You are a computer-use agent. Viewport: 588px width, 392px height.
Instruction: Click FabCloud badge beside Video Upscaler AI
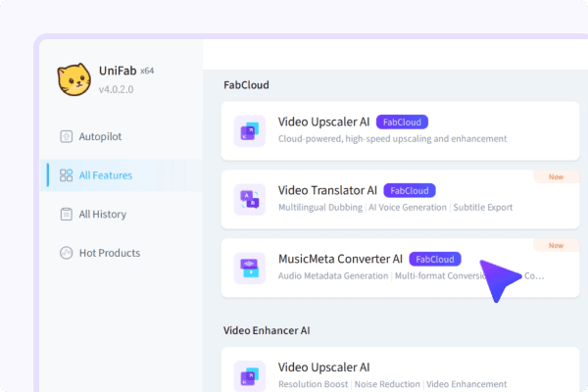(x=402, y=122)
